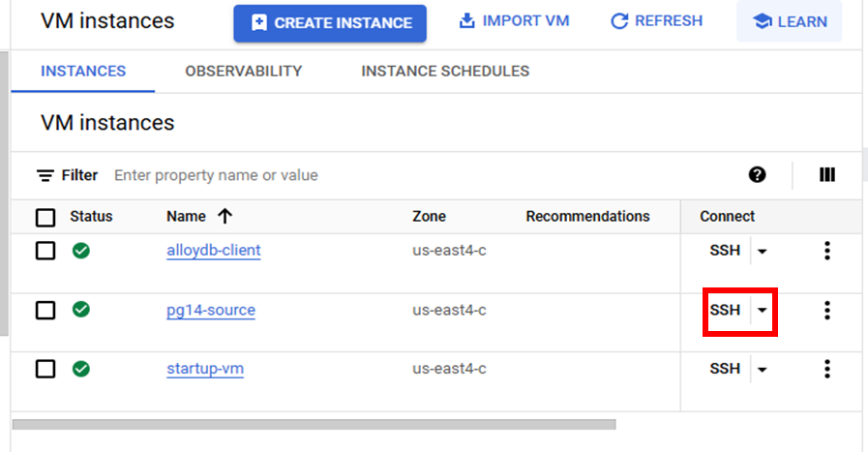Open more actions menu for startup-vm

click(x=827, y=369)
